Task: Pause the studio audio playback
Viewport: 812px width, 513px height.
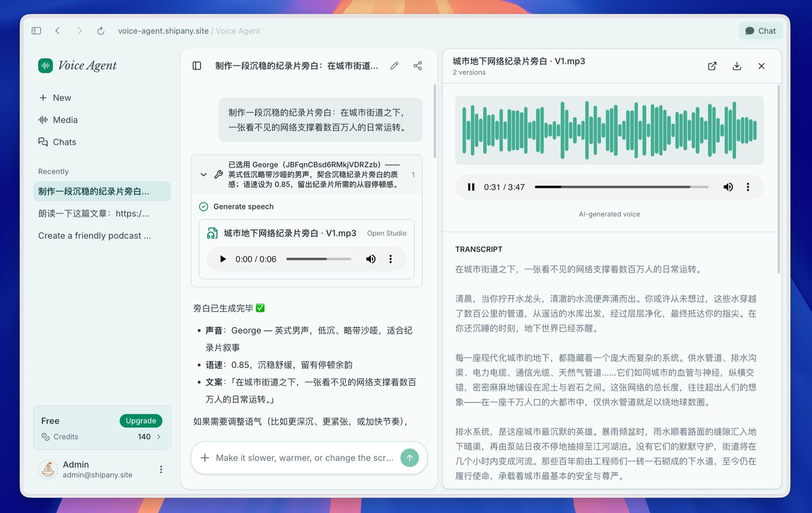Action: [471, 187]
